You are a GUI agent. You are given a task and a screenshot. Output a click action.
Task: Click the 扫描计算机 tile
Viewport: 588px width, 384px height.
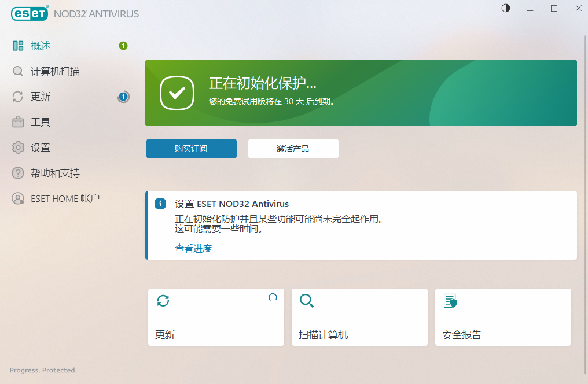[359, 317]
